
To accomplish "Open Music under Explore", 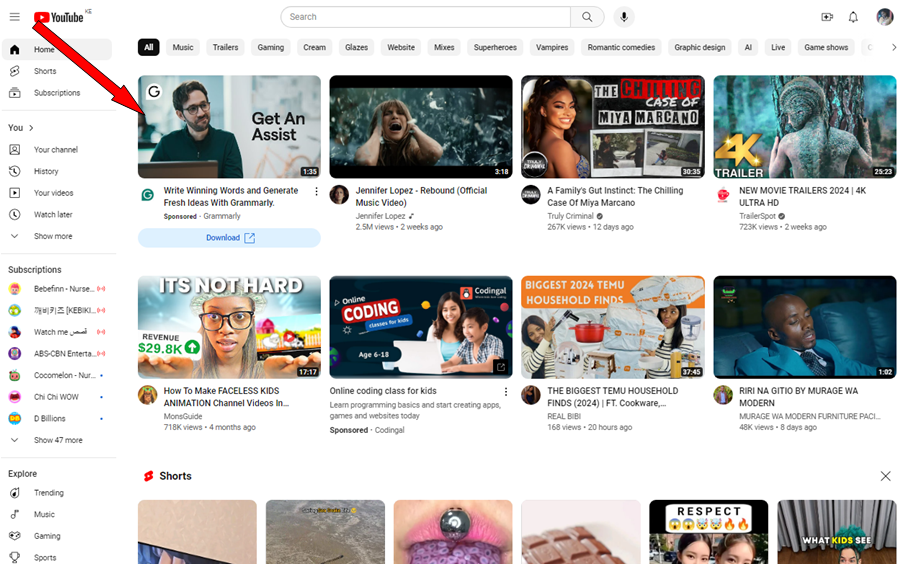I will pos(57,514).
